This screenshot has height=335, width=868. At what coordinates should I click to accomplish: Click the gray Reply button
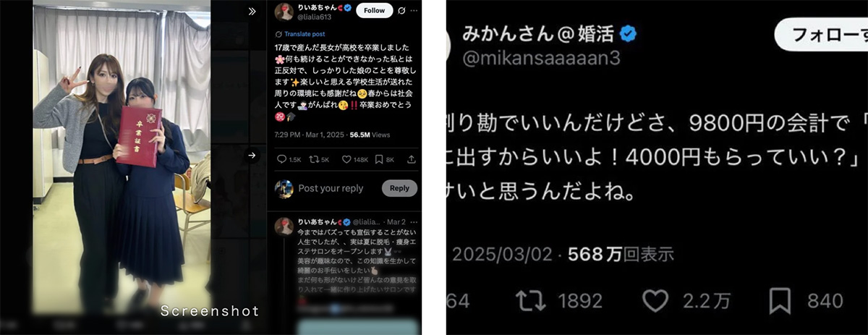[400, 188]
